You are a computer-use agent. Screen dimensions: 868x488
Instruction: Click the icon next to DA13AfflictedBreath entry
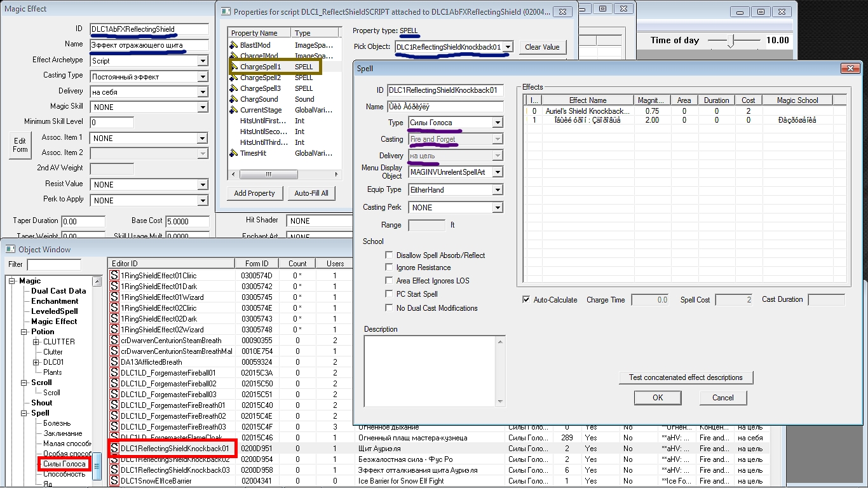coord(115,362)
